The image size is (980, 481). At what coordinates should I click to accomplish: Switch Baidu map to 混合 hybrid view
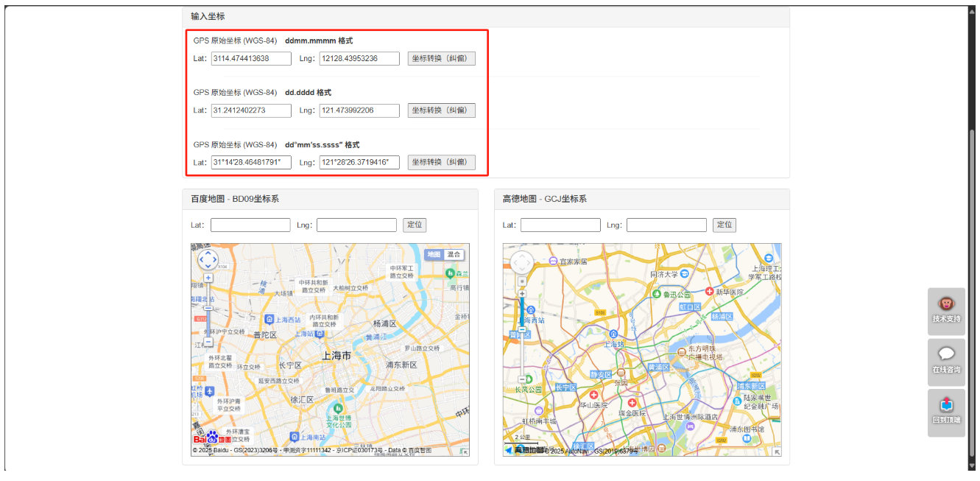click(x=455, y=255)
